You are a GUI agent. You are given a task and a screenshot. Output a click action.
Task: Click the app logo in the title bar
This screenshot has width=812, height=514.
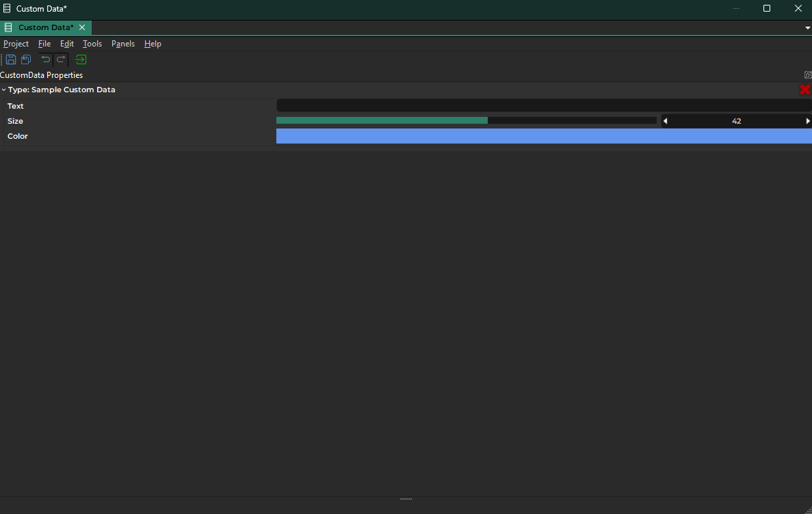click(6, 8)
